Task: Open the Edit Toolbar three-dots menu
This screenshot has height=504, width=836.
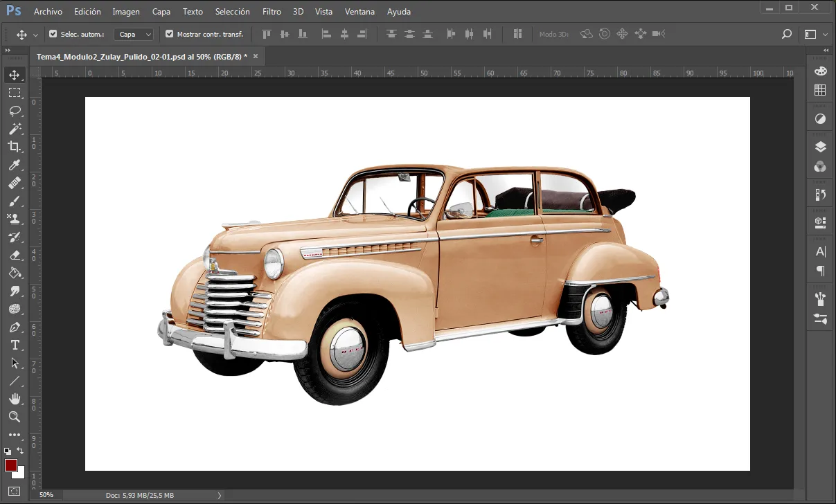Action: (x=15, y=435)
